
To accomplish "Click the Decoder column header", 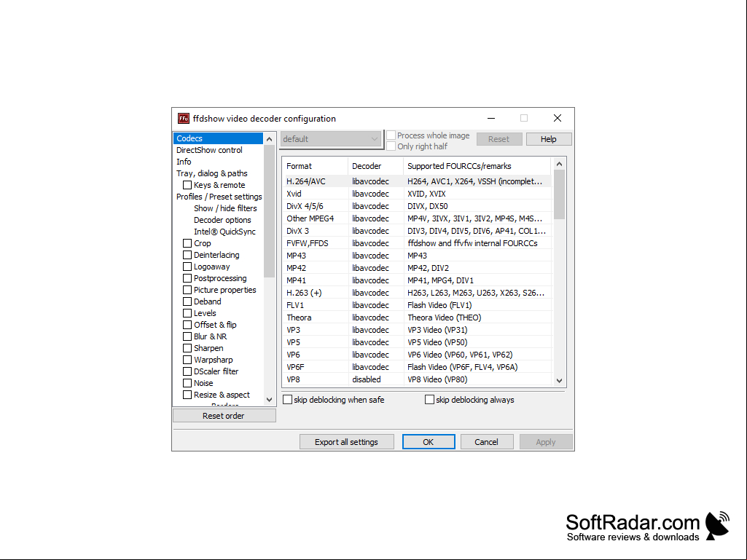I will point(375,166).
